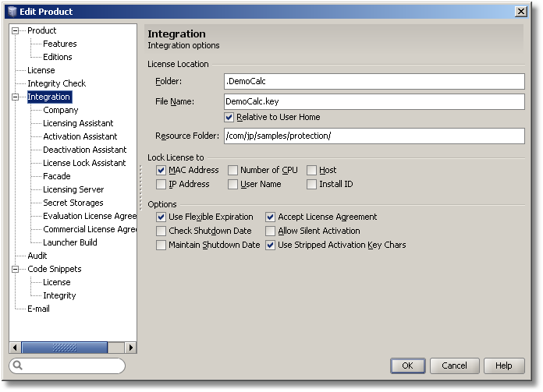543x392 pixels.
Task: Collapse the Code Snippets node
Action: pos(15,270)
